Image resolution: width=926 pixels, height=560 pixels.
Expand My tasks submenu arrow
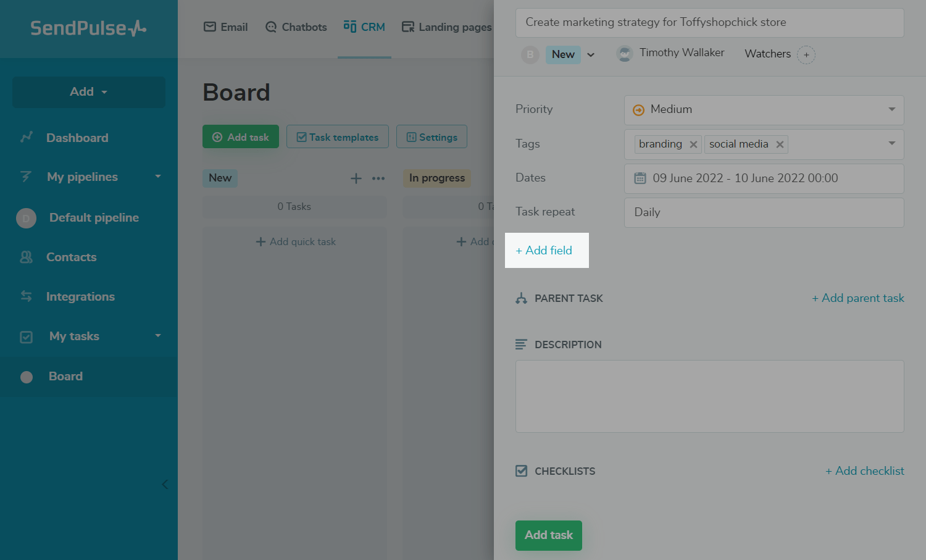158,336
